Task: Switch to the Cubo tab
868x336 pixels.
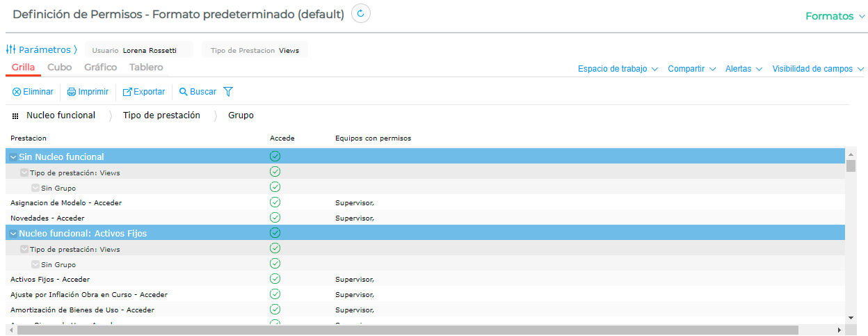Action: [59, 67]
